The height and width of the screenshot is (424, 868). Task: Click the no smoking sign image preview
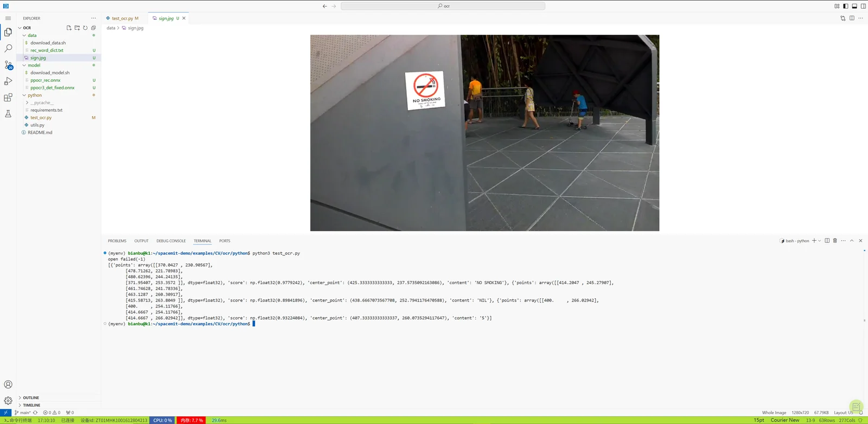click(484, 133)
